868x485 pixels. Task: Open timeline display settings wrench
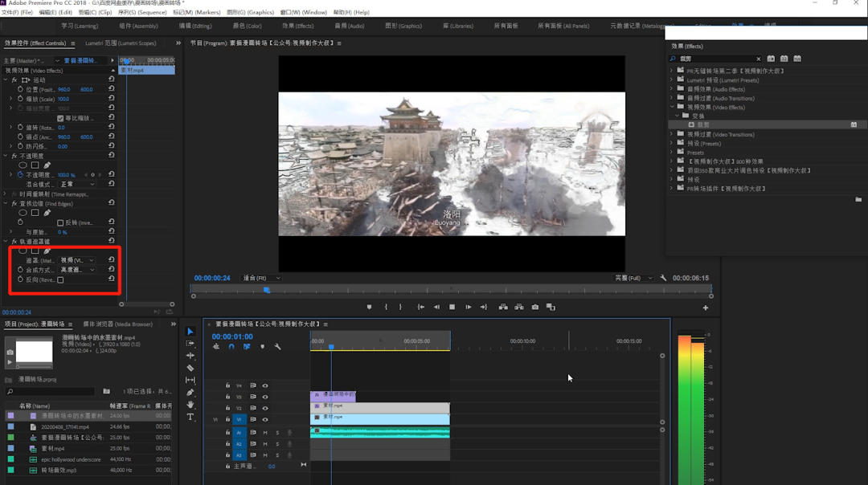coord(278,347)
